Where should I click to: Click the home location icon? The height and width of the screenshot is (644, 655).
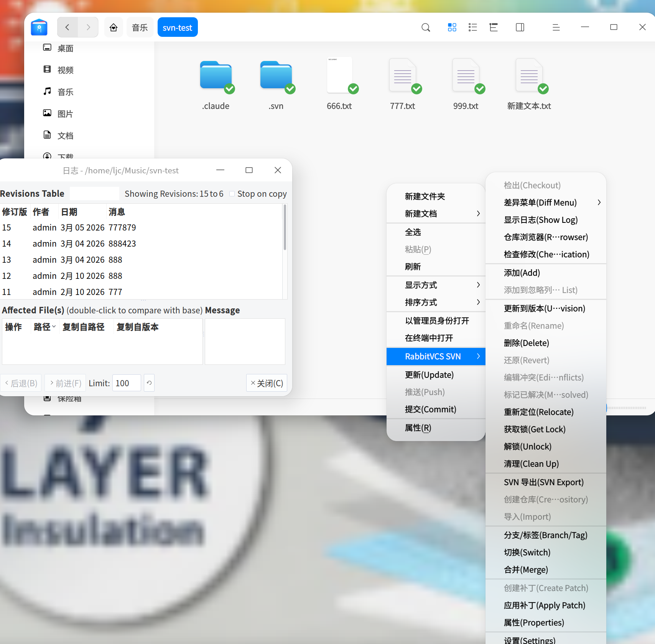point(114,27)
